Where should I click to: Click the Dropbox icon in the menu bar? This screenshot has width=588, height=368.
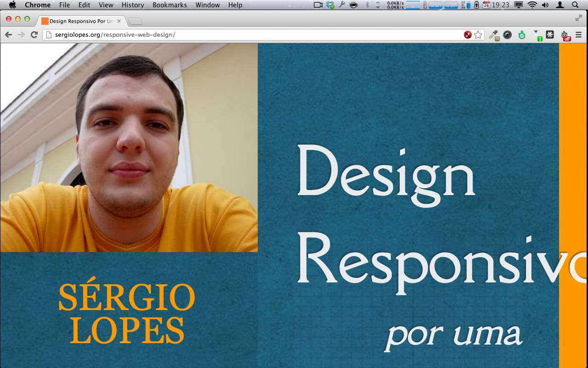tap(329, 5)
